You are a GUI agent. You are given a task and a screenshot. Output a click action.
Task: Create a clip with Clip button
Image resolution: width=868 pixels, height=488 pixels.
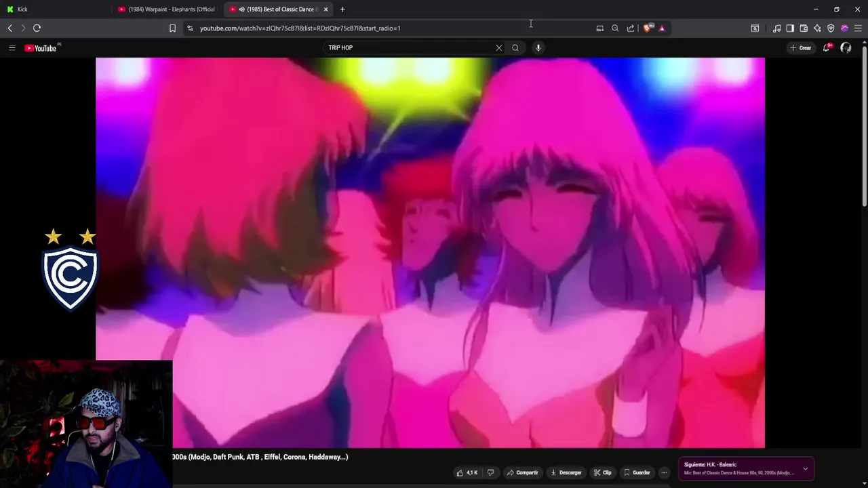602,472
